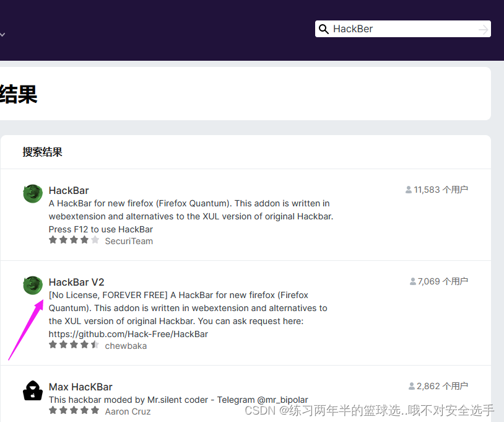504x422 pixels.
Task: Click the Aaron Cruz author name
Action: click(128, 411)
